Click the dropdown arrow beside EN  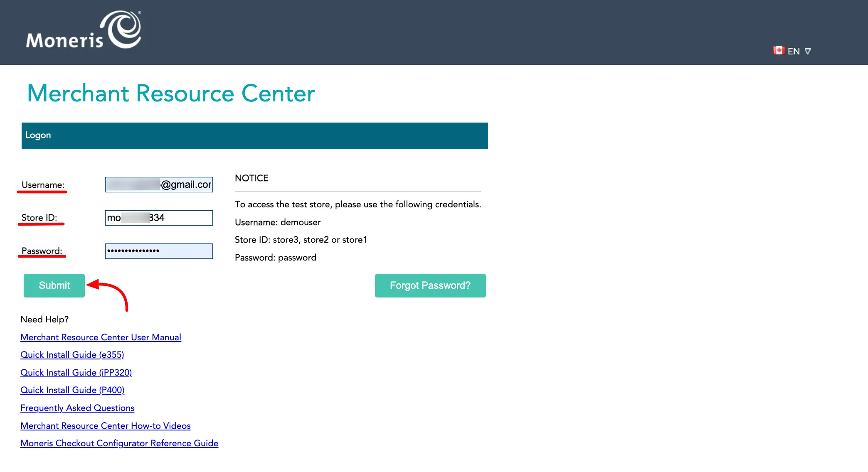pyautogui.click(x=808, y=51)
